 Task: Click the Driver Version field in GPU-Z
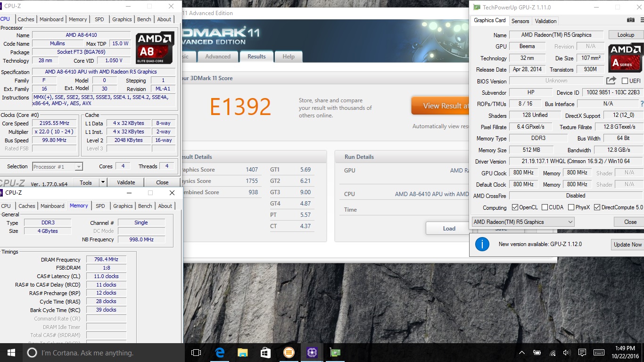tap(576, 161)
